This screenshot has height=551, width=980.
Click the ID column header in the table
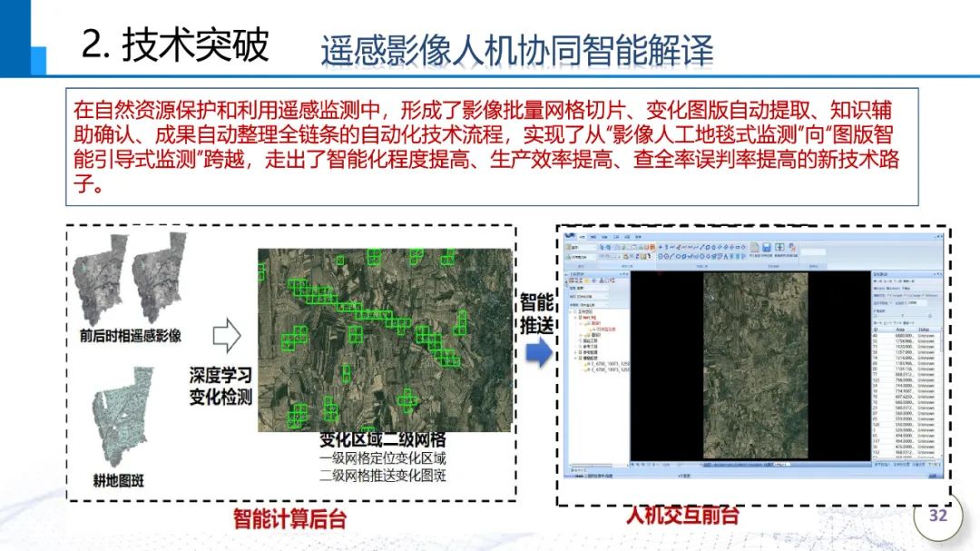click(876, 329)
